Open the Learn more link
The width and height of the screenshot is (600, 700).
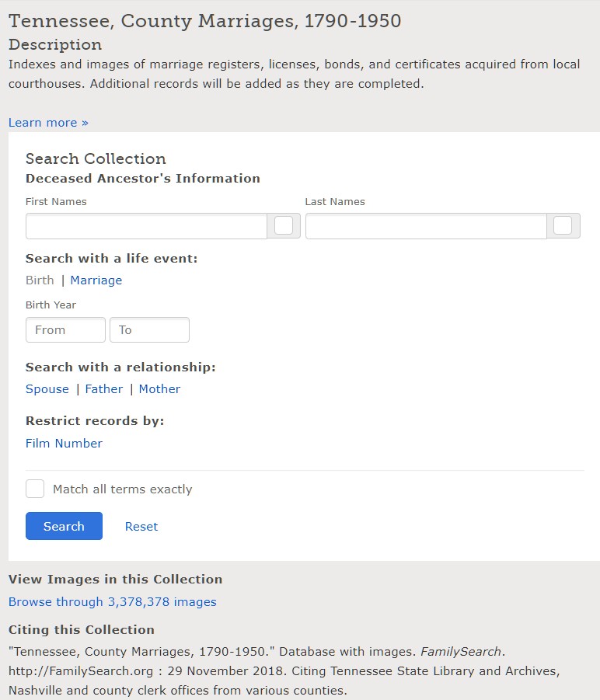pyautogui.click(x=48, y=123)
